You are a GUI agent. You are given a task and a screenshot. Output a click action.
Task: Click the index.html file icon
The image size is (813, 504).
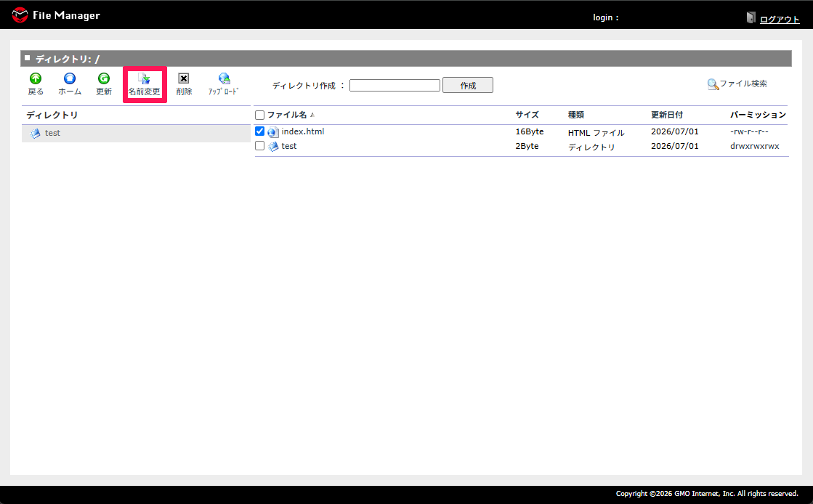pos(273,132)
